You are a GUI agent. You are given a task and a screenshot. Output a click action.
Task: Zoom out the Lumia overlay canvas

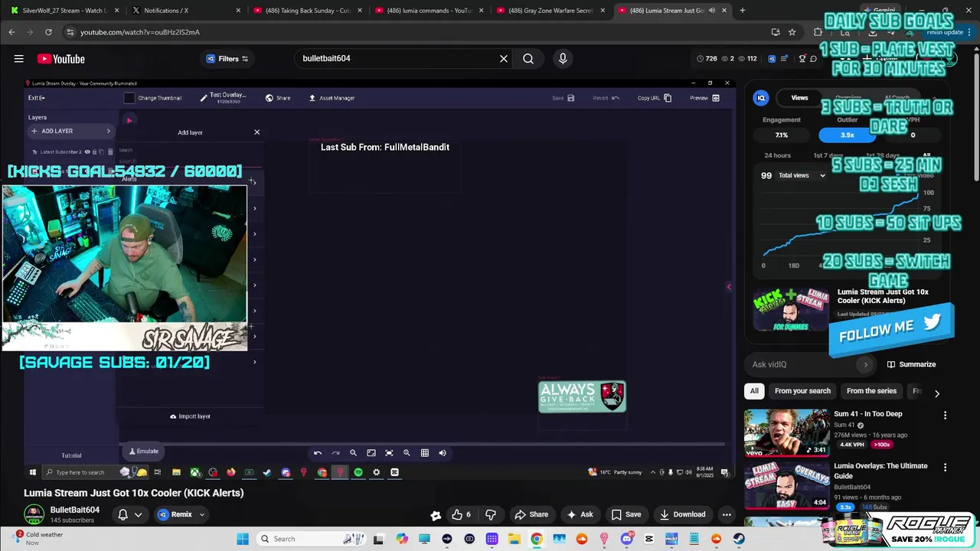tap(353, 453)
